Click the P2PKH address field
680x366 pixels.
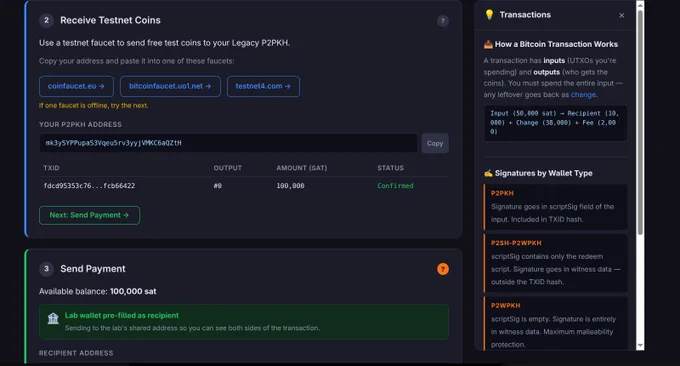coord(228,143)
